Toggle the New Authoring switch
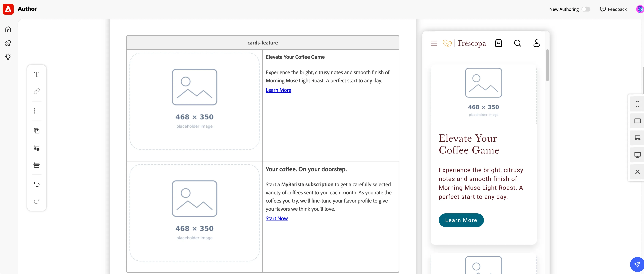 pos(586,9)
